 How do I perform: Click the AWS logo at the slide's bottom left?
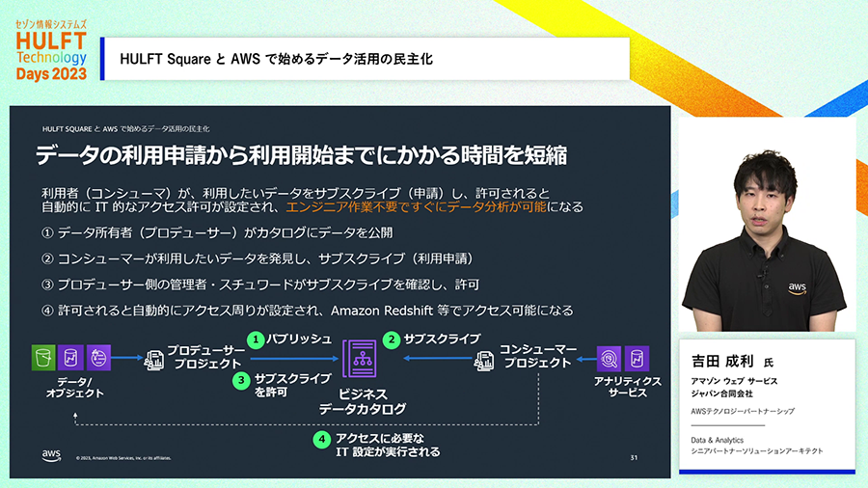pyautogui.click(x=52, y=454)
